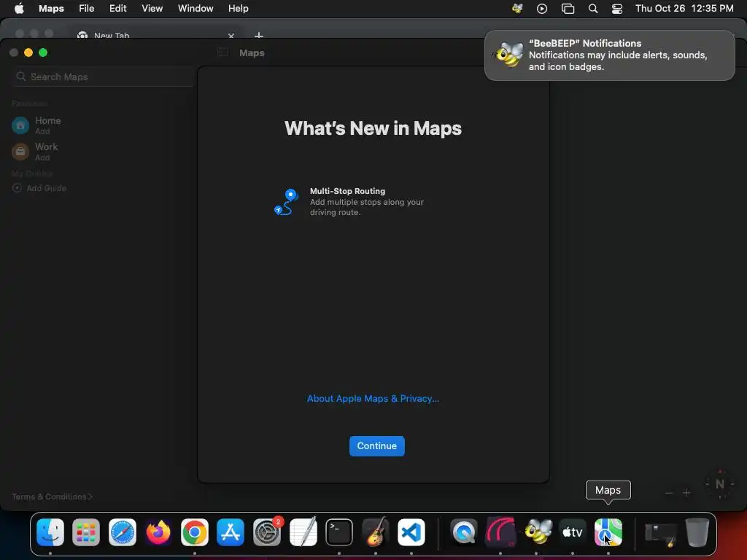Open App Store from the Dock
This screenshot has width=747, height=560.
(231, 532)
